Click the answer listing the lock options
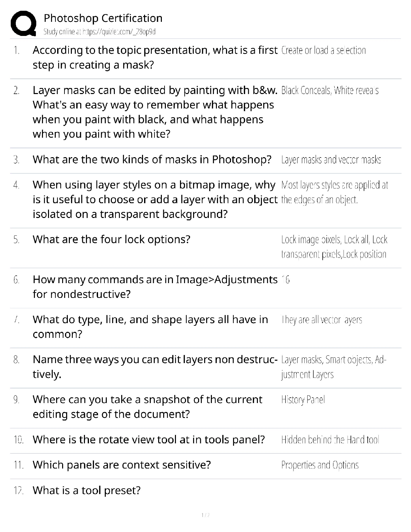411x532 pixels. pos(334,247)
